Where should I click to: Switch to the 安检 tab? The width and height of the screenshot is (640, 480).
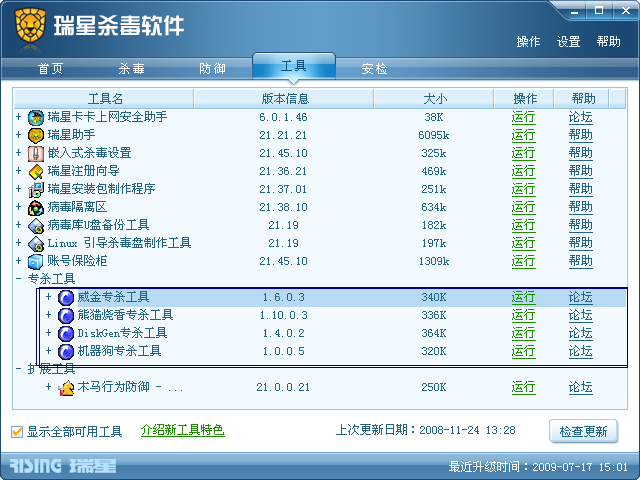tap(374, 69)
